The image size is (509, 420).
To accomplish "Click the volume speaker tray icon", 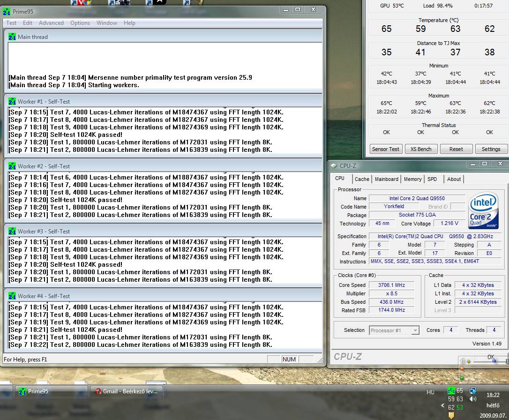I will coord(472,399).
